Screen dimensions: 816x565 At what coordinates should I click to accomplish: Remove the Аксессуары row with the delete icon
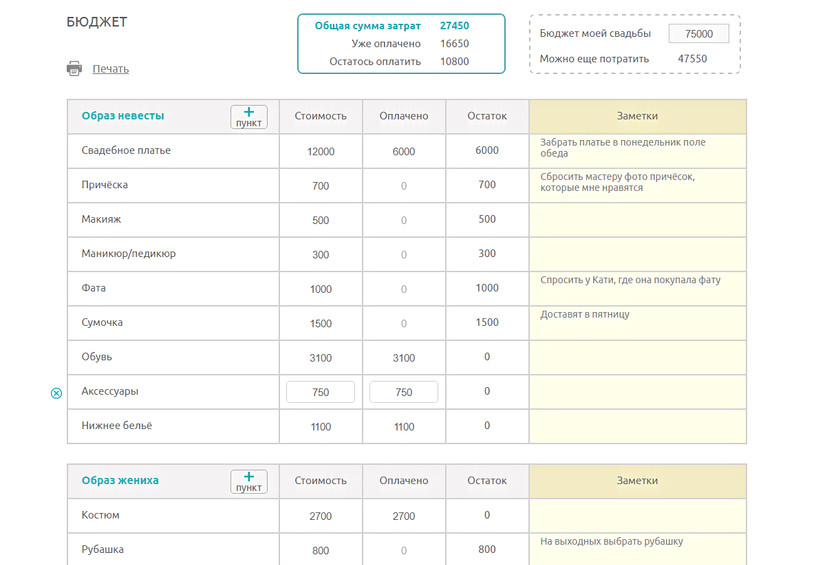(56, 393)
